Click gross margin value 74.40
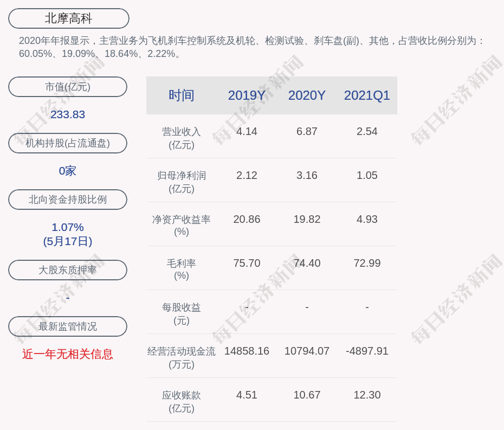 tap(307, 263)
